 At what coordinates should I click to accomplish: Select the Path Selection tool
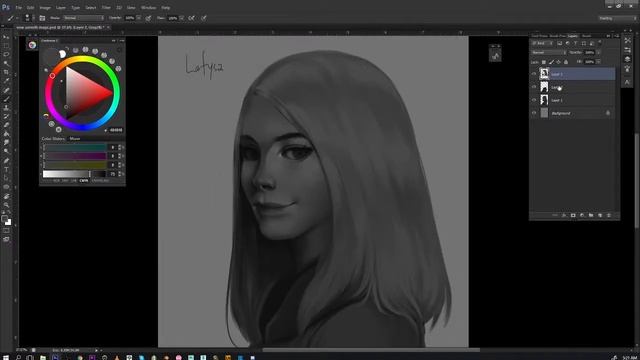[6, 178]
